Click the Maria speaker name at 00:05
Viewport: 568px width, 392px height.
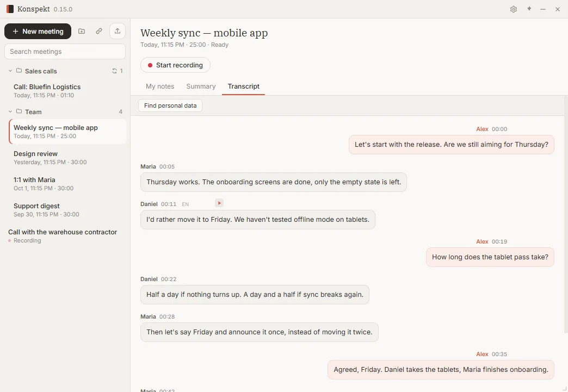tap(148, 166)
